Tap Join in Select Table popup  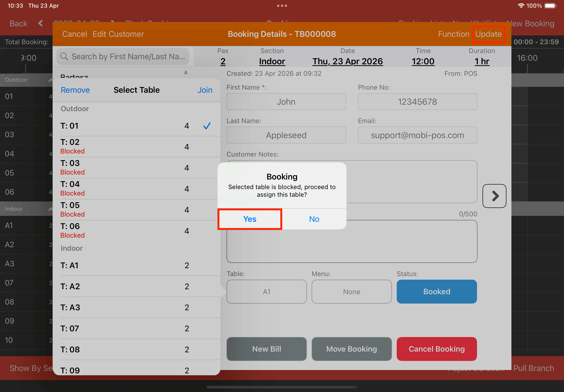click(x=205, y=90)
